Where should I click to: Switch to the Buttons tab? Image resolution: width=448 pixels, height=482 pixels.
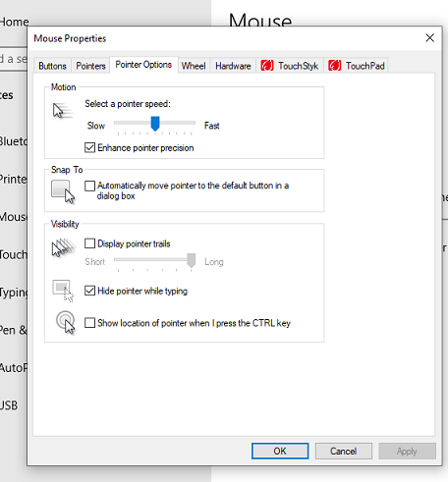[52, 66]
